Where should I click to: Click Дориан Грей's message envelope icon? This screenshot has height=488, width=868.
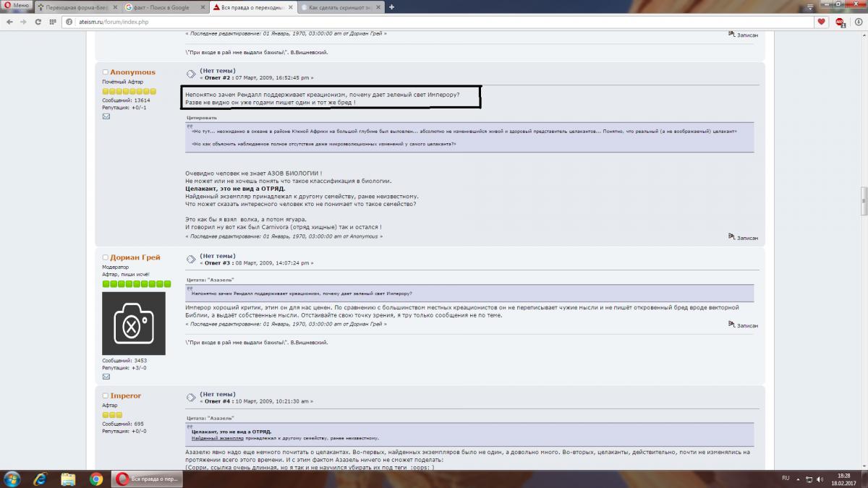[x=106, y=377]
